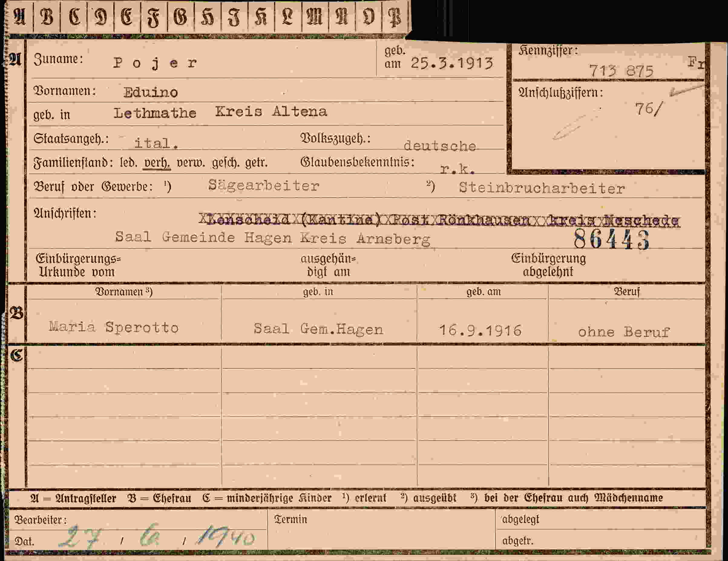Click the "geb. am" column header in section B
The height and width of the screenshot is (561, 728).
click(483, 292)
